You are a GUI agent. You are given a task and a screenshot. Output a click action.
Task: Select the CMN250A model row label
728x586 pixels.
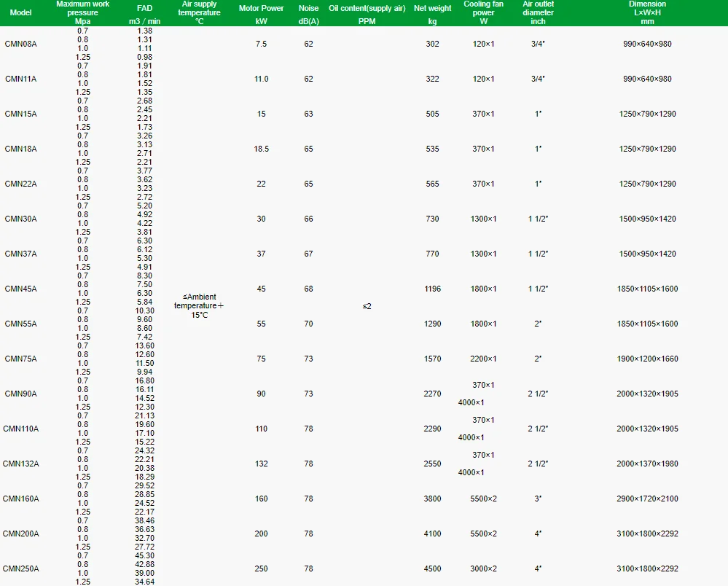pyautogui.click(x=20, y=569)
